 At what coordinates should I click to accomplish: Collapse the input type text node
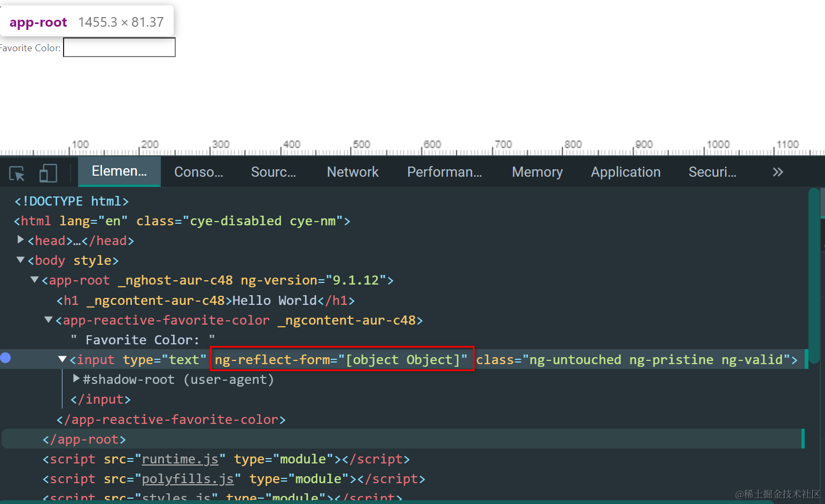(x=63, y=359)
